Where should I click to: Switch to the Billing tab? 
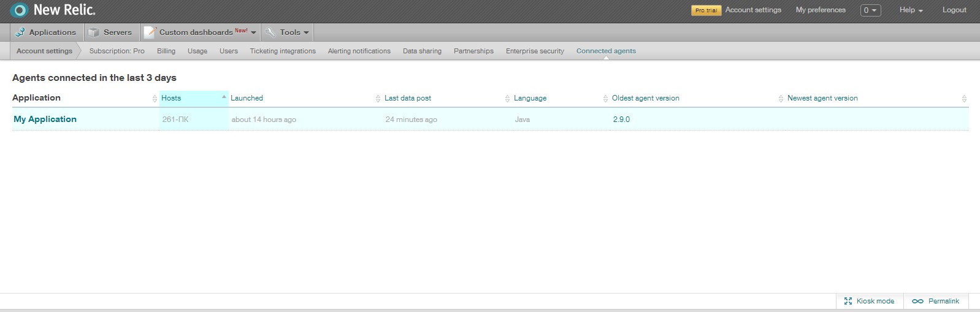tap(166, 51)
